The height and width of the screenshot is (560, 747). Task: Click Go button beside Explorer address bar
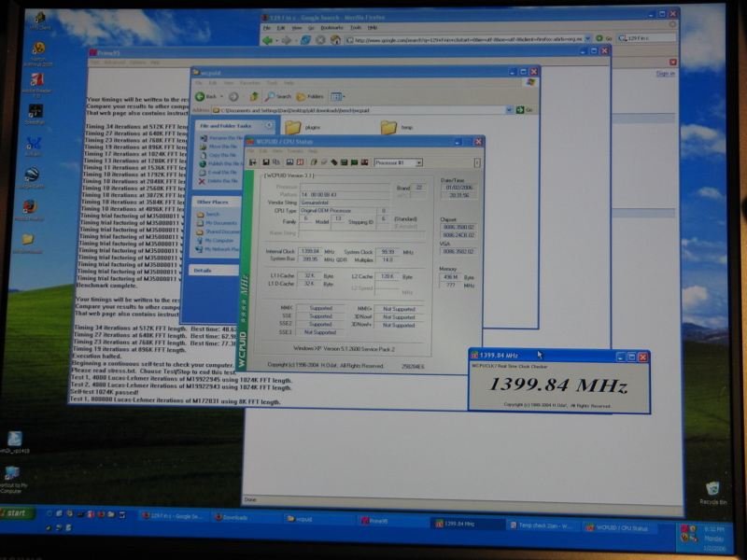click(x=524, y=110)
